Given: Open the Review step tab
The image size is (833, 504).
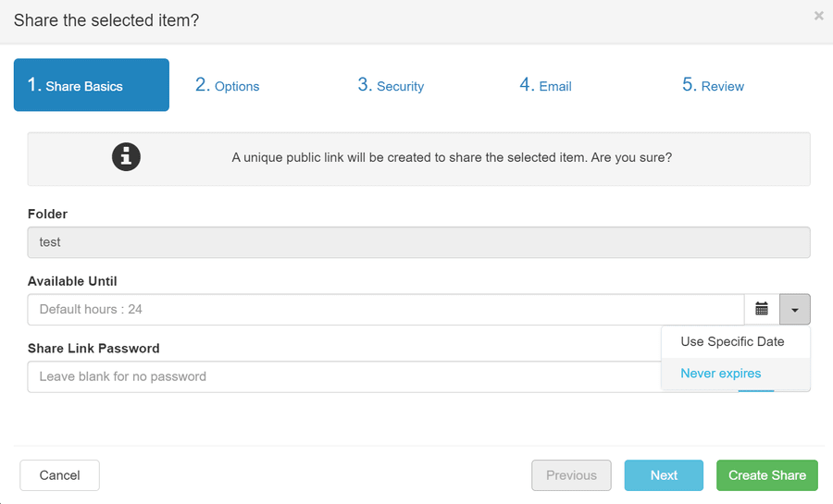Looking at the screenshot, I should (713, 85).
